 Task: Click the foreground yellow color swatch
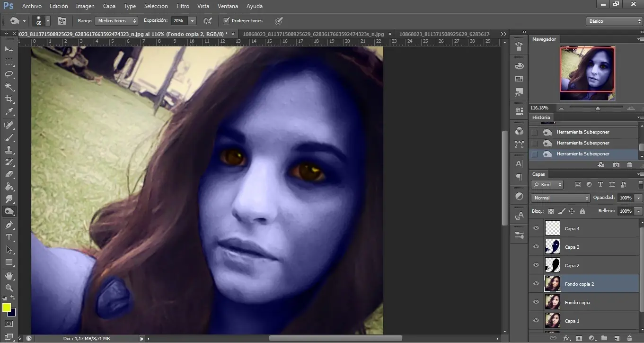coord(7,308)
